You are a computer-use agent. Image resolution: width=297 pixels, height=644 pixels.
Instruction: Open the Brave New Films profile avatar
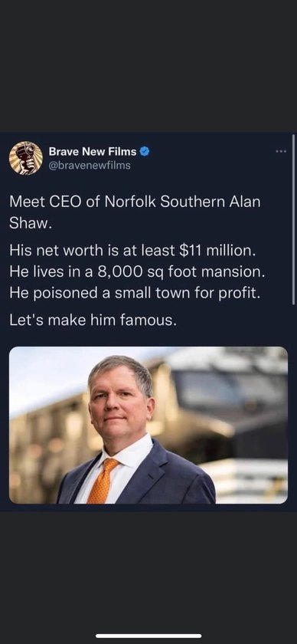(x=26, y=158)
